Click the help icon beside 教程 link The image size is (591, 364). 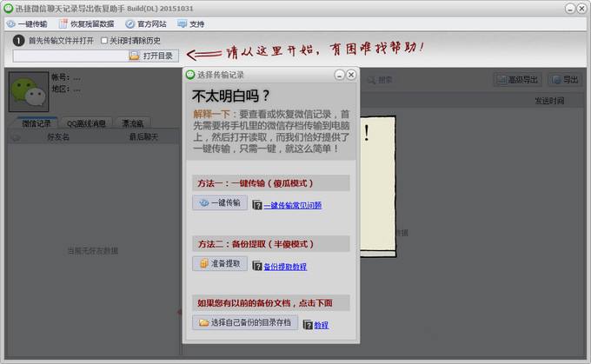click(x=308, y=325)
